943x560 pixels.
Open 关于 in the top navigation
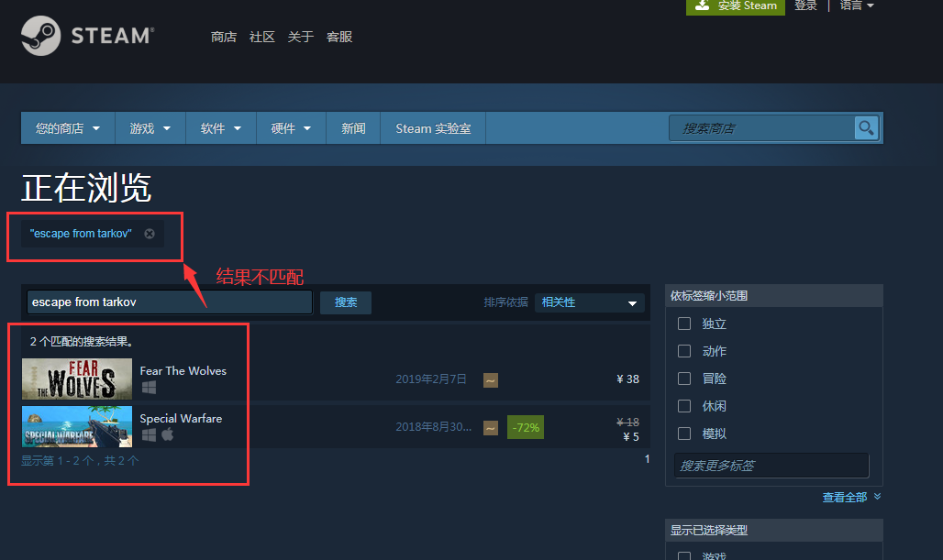(301, 38)
